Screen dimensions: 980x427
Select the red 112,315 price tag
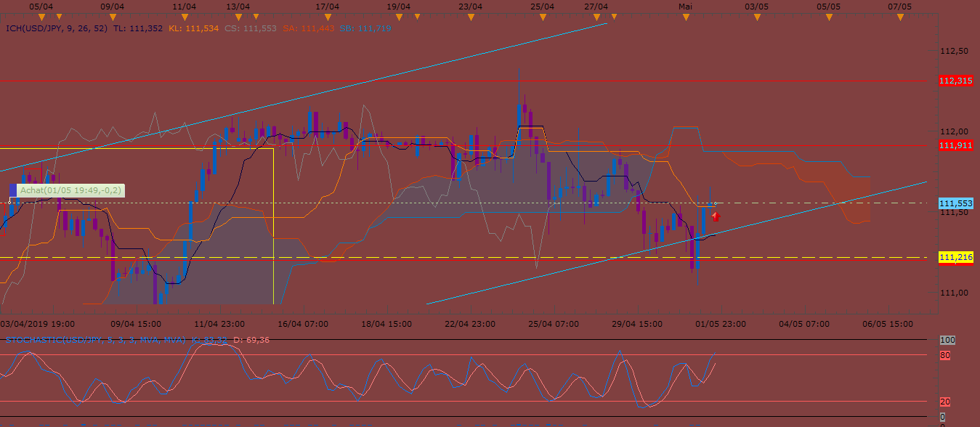click(x=955, y=81)
